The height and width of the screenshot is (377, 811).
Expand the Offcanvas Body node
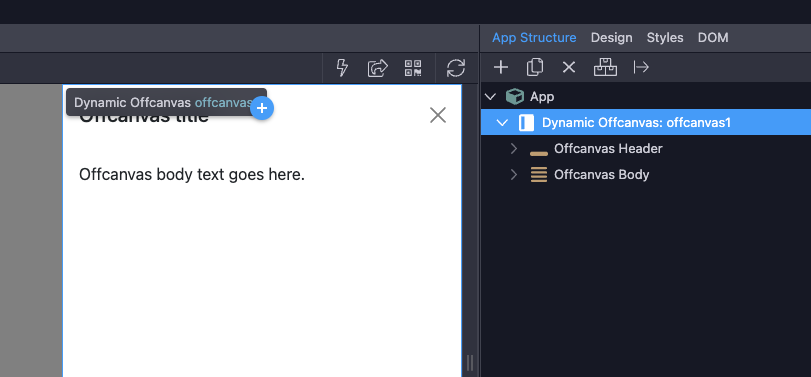point(514,175)
